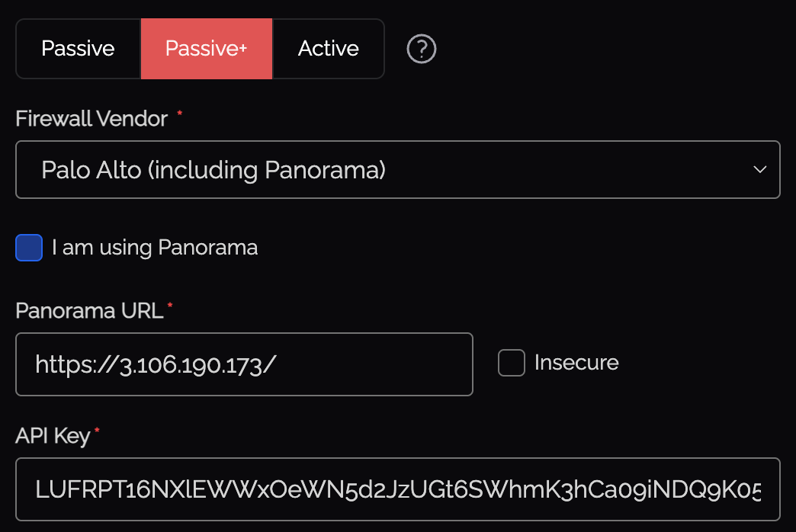The image size is (796, 532).
Task: Click the red asterisk beside API Key
Action: [97, 432]
